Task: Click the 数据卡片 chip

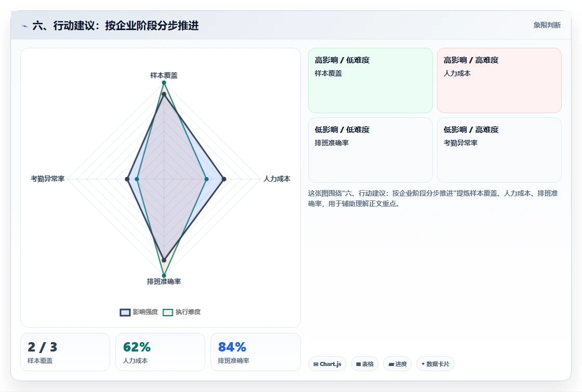Action: coord(435,364)
